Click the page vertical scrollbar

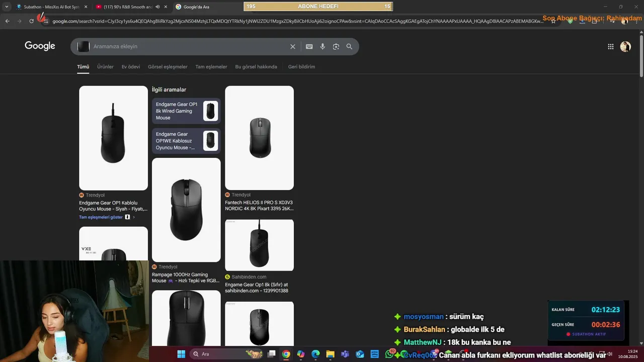pyautogui.click(x=641, y=55)
